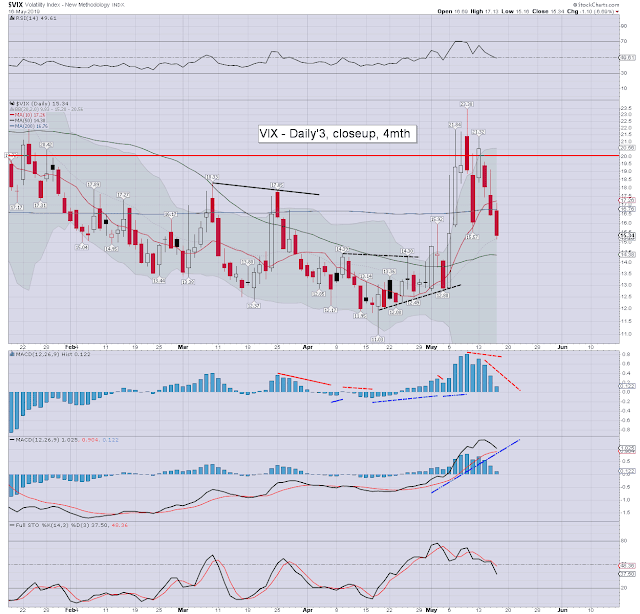Image resolution: width=640 pixels, height=614 pixels.
Task: Click the RSI(14) 49.61 indicator label
Action: (36, 18)
